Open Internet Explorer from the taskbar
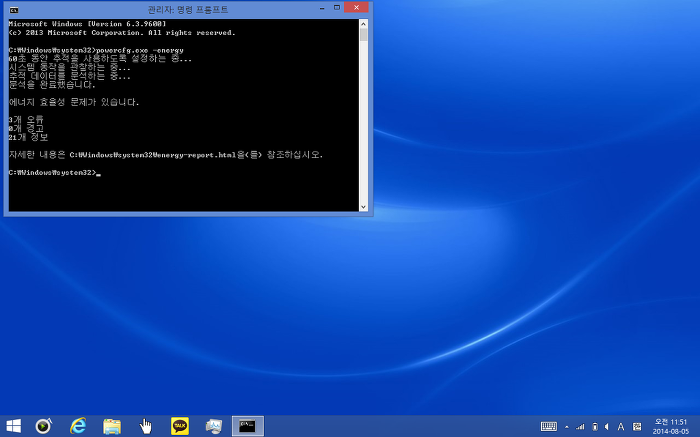 click(x=78, y=426)
